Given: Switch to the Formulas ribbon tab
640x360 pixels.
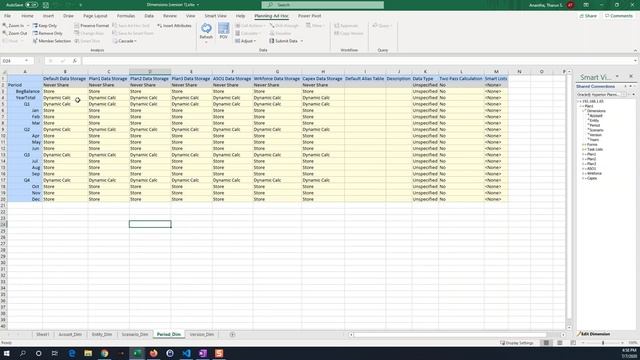Looking at the screenshot, I should click(126, 16).
